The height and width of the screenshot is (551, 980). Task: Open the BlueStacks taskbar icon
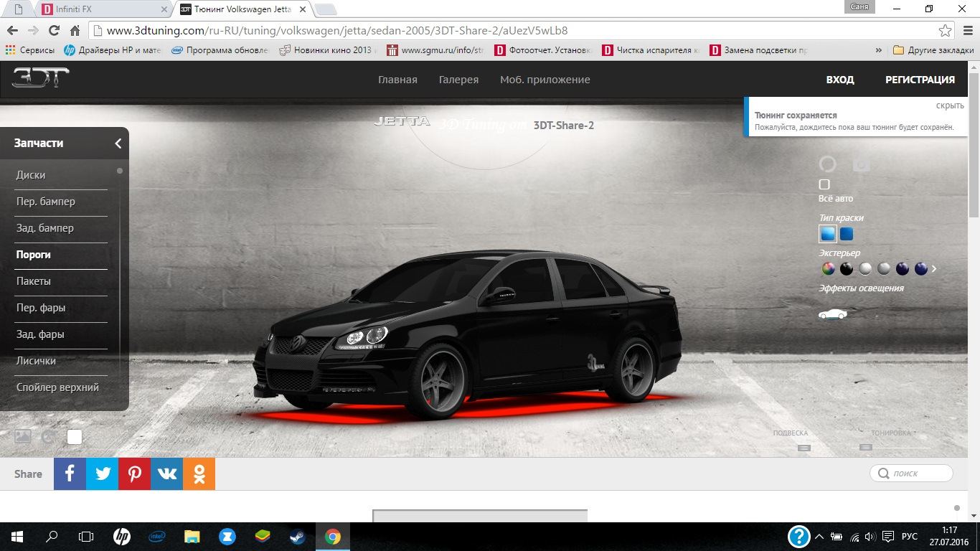pyautogui.click(x=262, y=537)
